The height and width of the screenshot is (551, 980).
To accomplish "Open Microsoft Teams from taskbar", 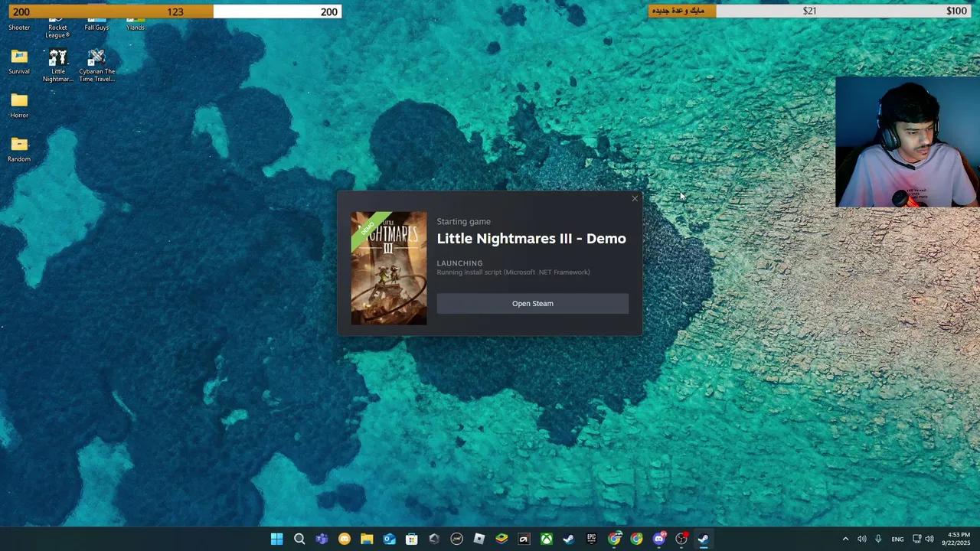I will point(322,539).
